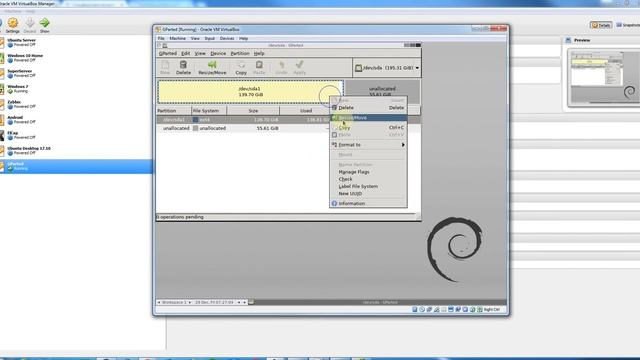Click the File System column header
The height and width of the screenshot is (360, 640).
click(209, 111)
